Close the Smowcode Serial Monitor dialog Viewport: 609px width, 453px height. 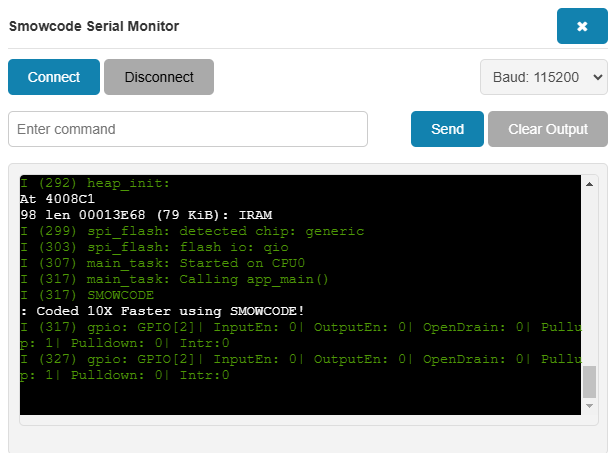(x=582, y=26)
